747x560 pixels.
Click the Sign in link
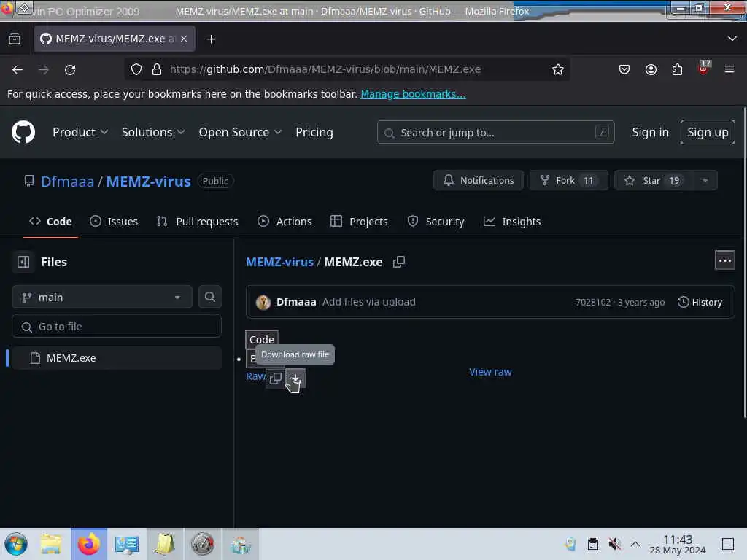point(650,133)
